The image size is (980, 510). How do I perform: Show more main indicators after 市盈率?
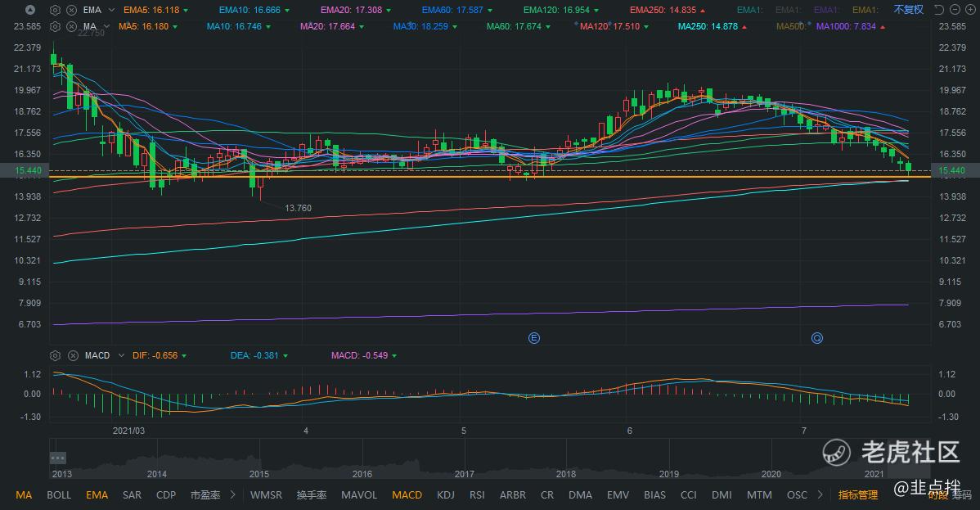(232, 494)
